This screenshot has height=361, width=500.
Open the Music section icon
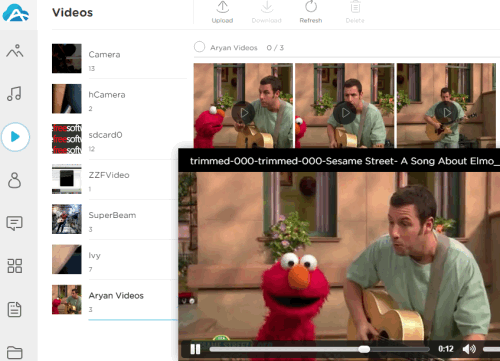pyautogui.click(x=14, y=94)
